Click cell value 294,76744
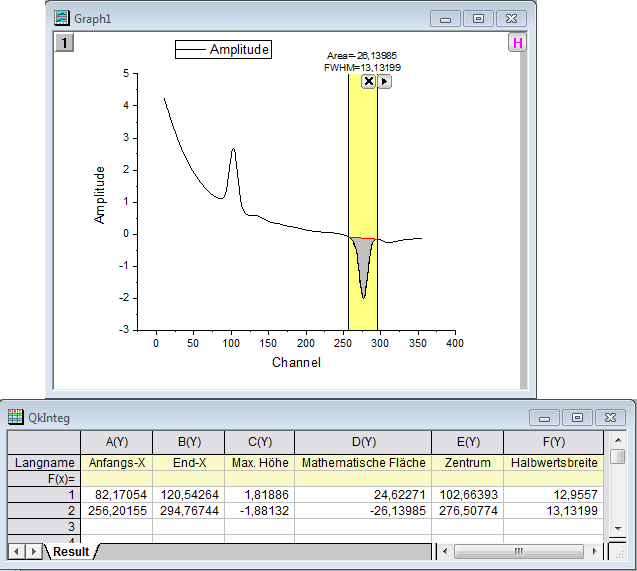Image resolution: width=637 pixels, height=571 pixels. 188,510
